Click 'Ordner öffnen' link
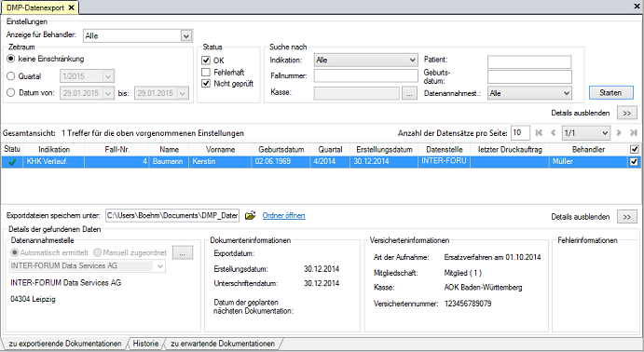 pyautogui.click(x=283, y=215)
